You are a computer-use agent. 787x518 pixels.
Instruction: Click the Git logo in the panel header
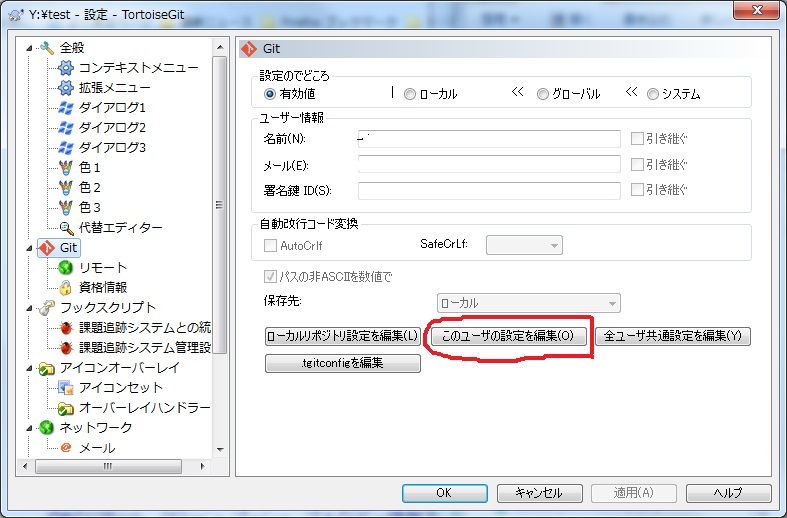248,49
